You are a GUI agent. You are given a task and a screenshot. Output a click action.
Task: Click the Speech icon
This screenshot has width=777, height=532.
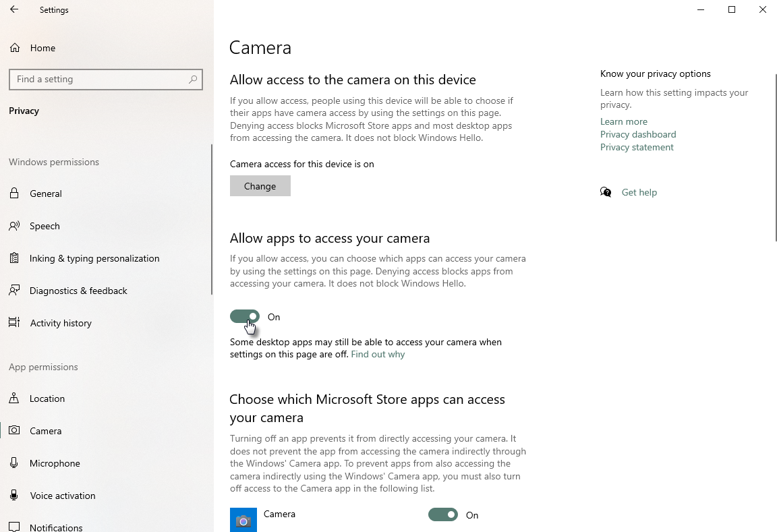pyautogui.click(x=14, y=226)
